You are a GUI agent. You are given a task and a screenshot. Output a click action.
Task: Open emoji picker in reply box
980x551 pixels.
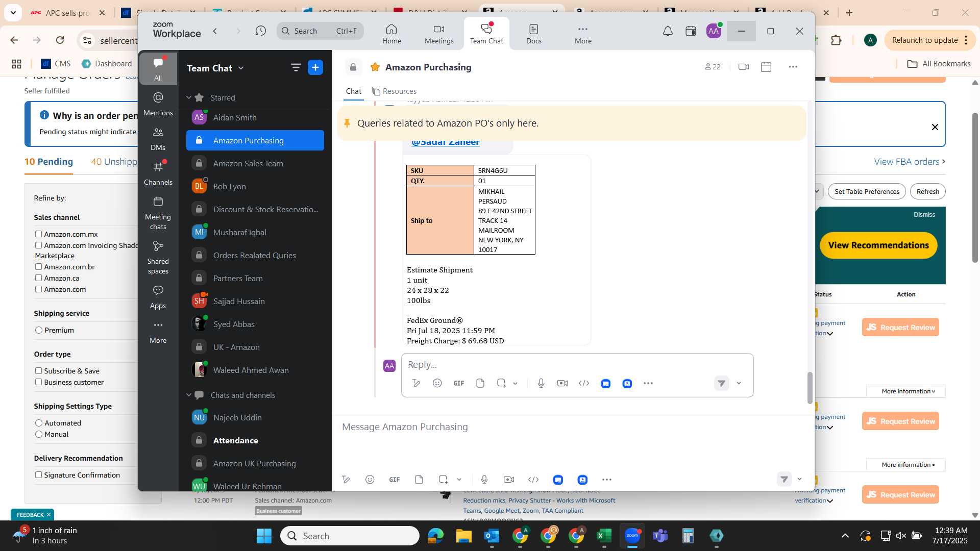point(437,383)
